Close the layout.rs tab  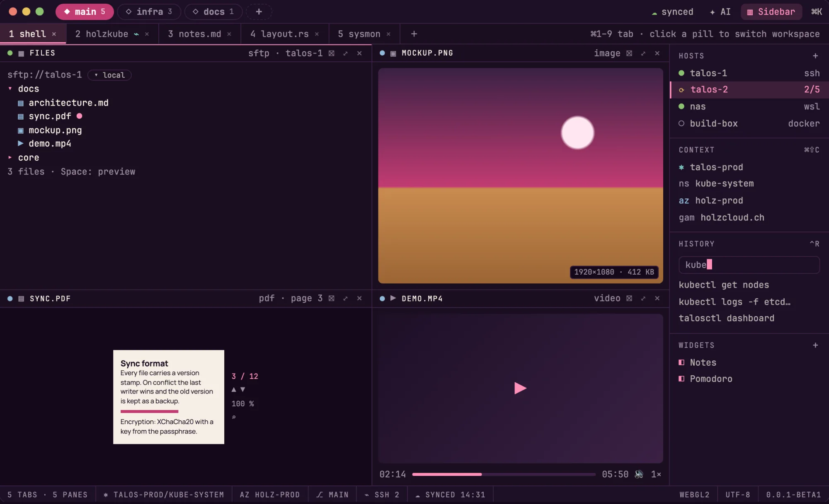317,34
